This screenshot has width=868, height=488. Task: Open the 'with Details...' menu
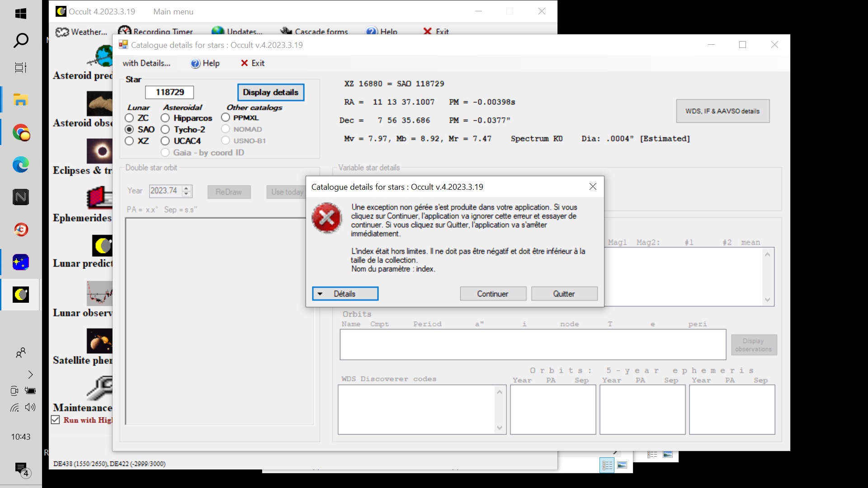(146, 63)
